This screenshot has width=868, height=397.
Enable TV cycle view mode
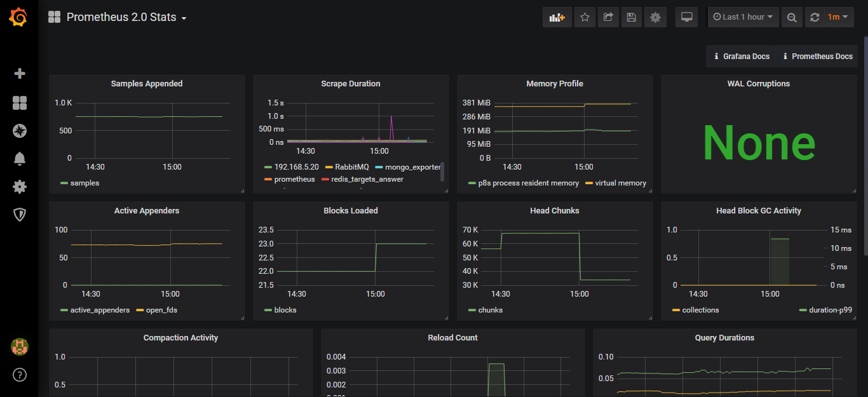tap(686, 17)
